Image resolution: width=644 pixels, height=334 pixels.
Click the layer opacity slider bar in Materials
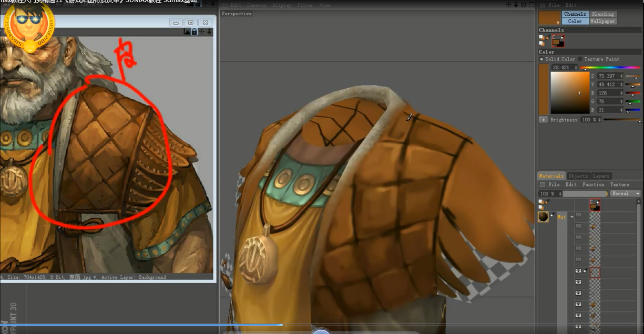click(585, 194)
